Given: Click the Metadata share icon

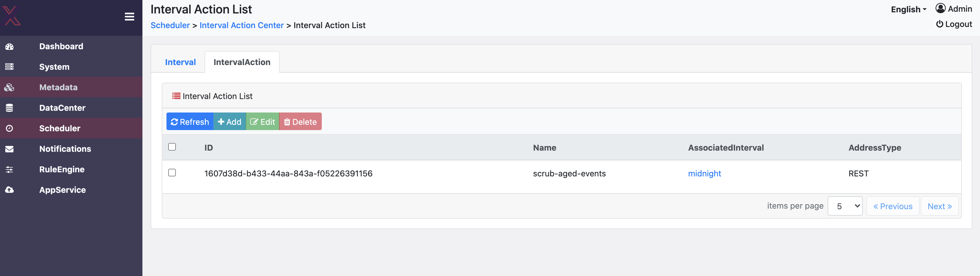Looking at the screenshot, I should point(9,87).
